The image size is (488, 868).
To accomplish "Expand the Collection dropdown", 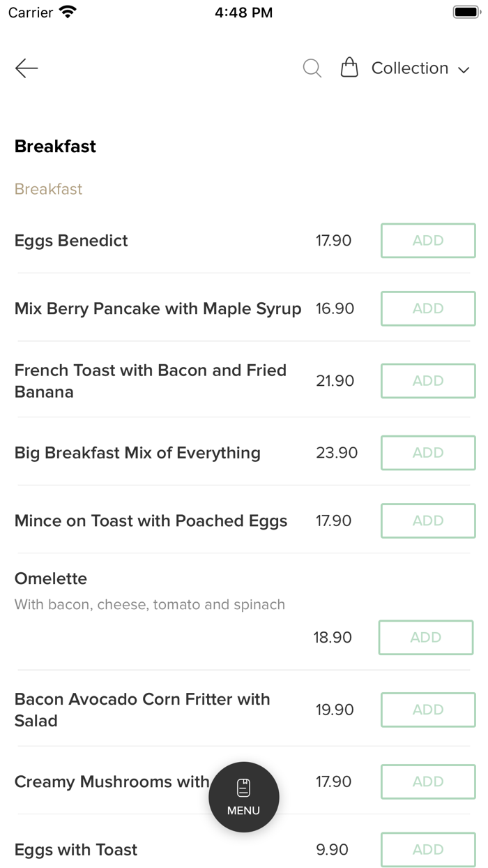I will click(420, 68).
